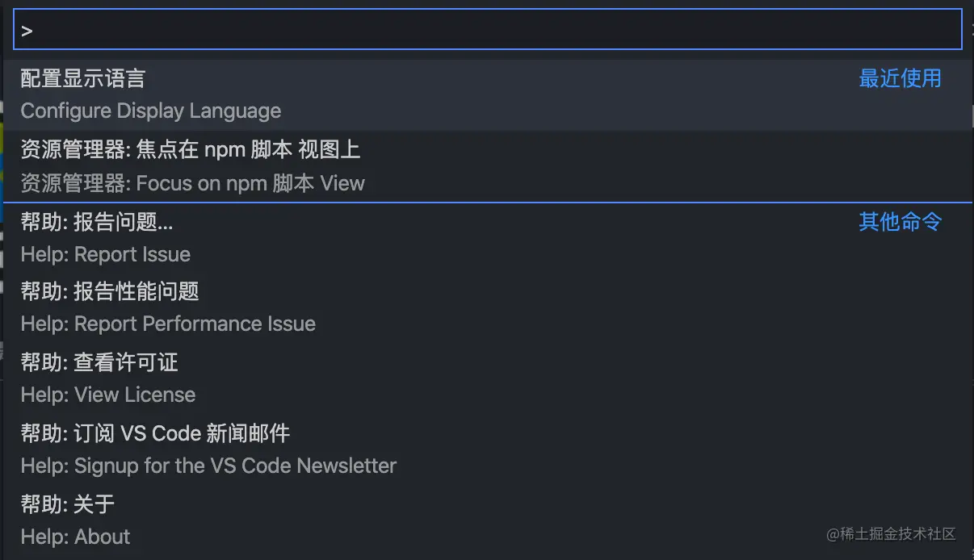Click the 稀土掘金技术社区 watermark text
974x560 pixels.
pos(891,534)
